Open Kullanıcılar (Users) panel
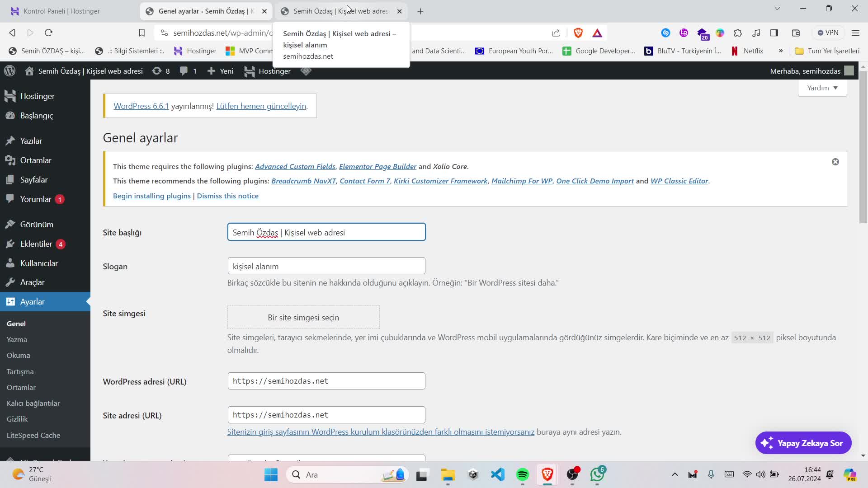The width and height of the screenshot is (868, 488). coord(39,263)
